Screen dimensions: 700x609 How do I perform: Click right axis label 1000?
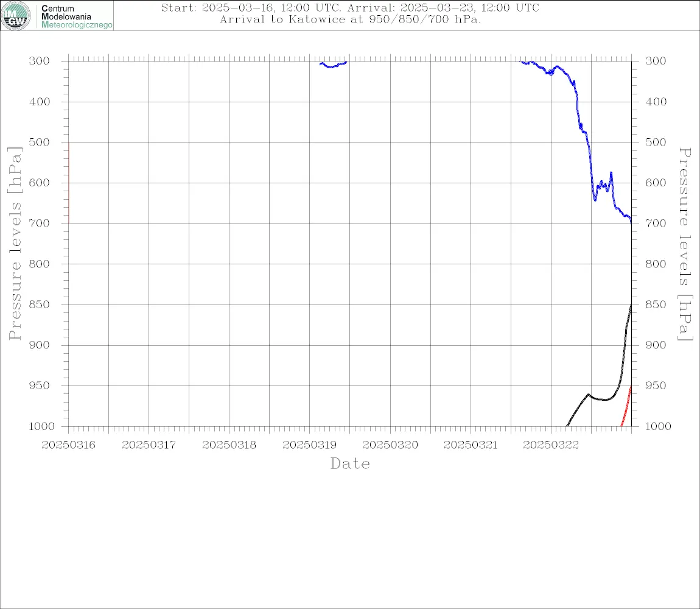pos(659,426)
